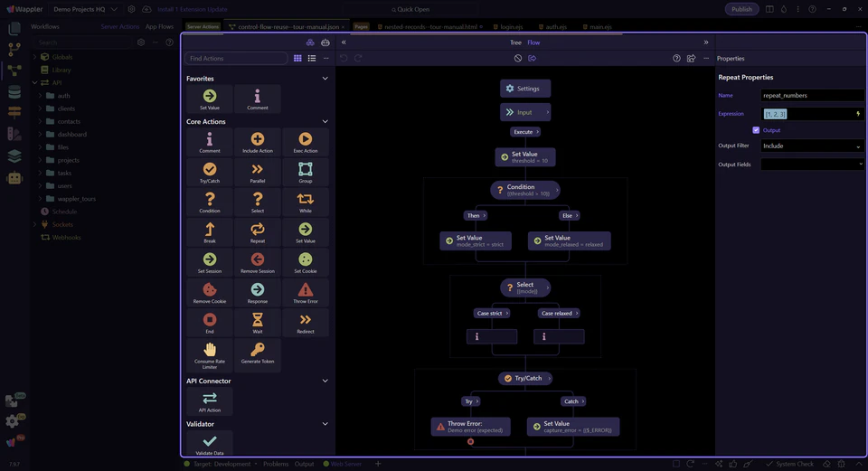Image resolution: width=868 pixels, height=471 pixels.
Task: Open the Output Fields dropdown
Action: (812, 165)
